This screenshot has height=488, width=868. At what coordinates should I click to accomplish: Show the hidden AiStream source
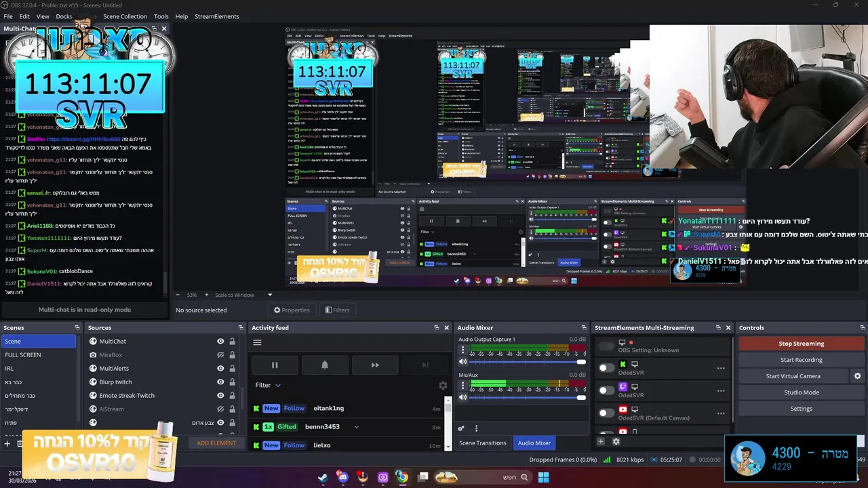tap(220, 409)
